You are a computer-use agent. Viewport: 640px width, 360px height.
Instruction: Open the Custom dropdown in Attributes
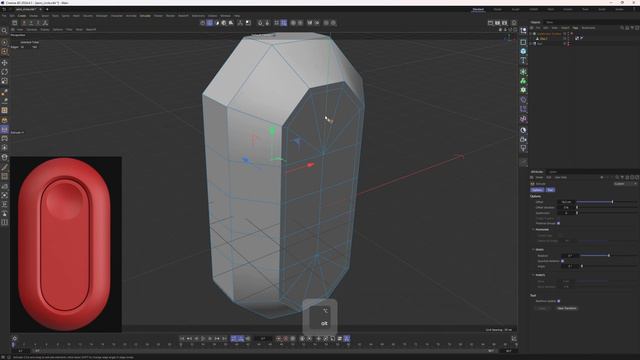[x=625, y=184]
